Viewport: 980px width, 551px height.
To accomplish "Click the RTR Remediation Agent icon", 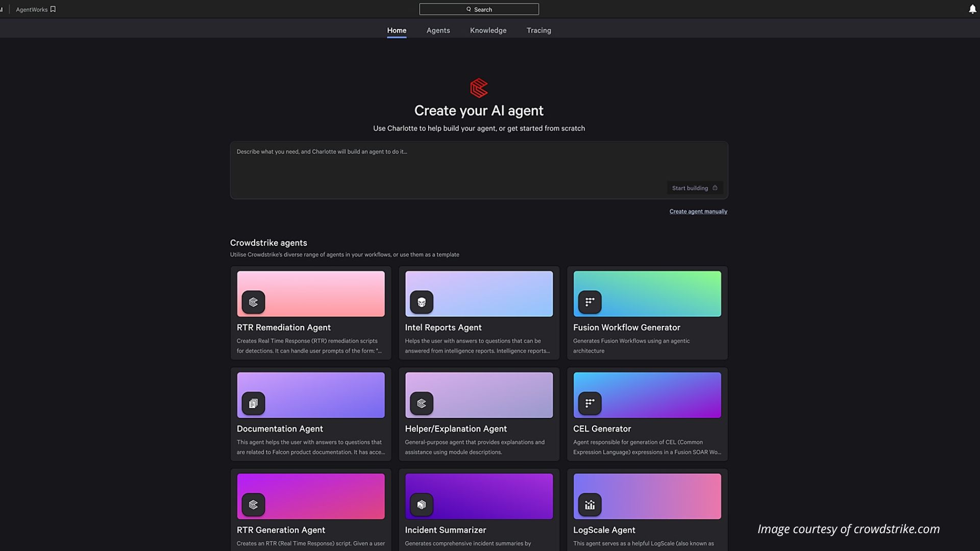I will point(253,302).
